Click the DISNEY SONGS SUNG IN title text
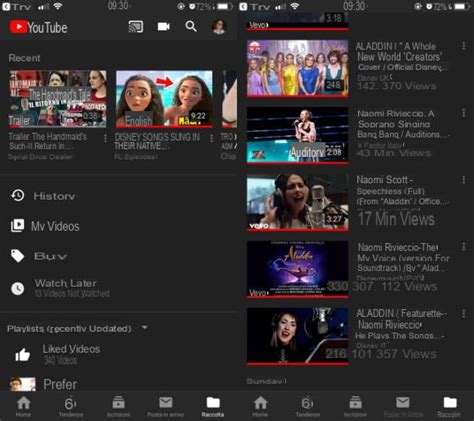Screen dimensions: 474x421 tap(157, 141)
